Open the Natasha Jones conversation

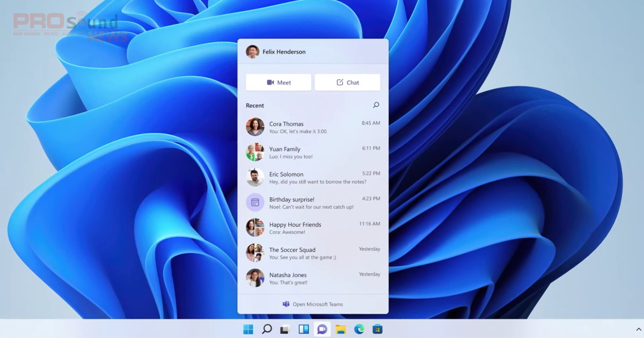point(313,278)
